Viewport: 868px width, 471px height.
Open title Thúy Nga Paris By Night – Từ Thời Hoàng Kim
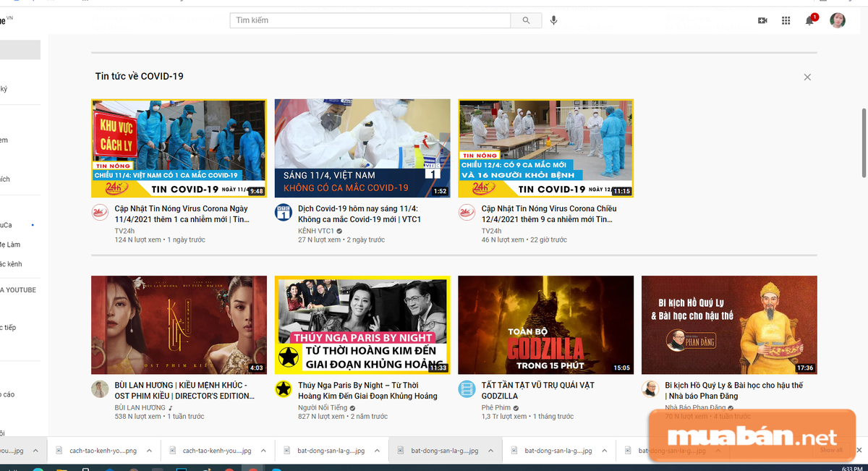point(367,391)
